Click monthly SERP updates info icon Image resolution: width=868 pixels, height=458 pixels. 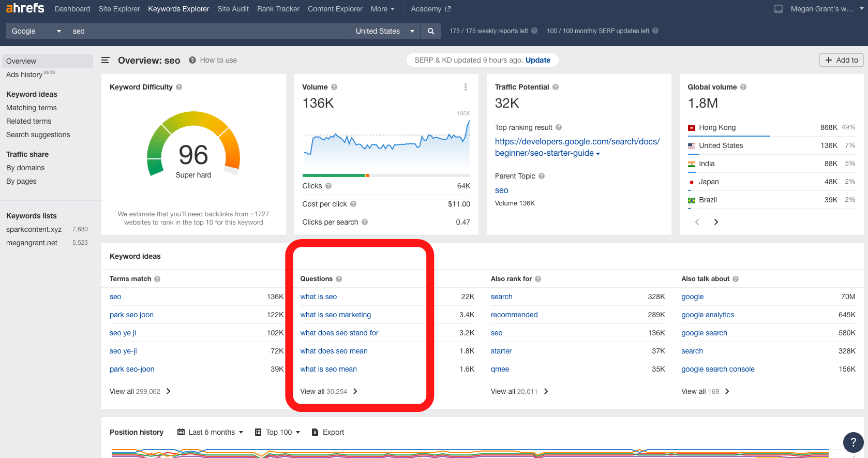click(655, 31)
